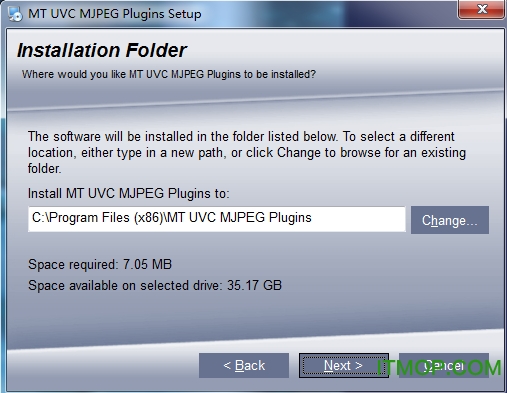This screenshot has height=393, width=507.
Task: Click the 'Space available on selected drive' label
Action: (x=125, y=285)
